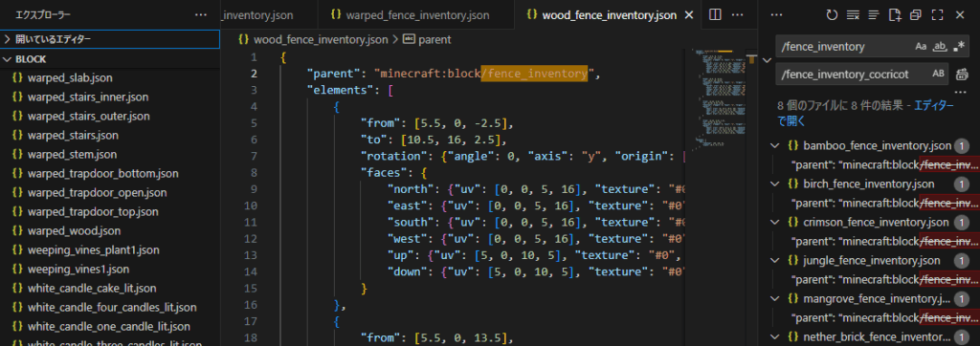Click the result count badge for bamboo_fence_inventory.json

point(961,146)
